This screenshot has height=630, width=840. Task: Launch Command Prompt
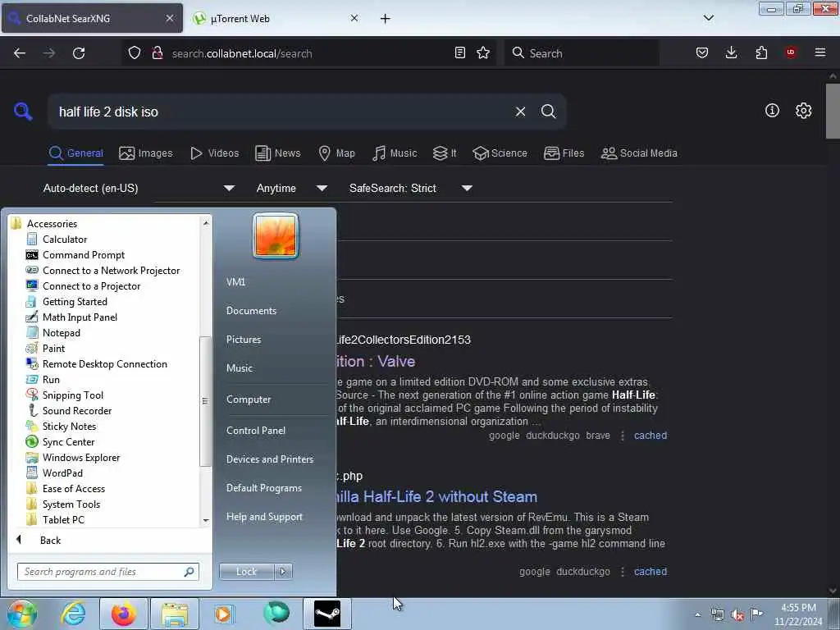83,254
